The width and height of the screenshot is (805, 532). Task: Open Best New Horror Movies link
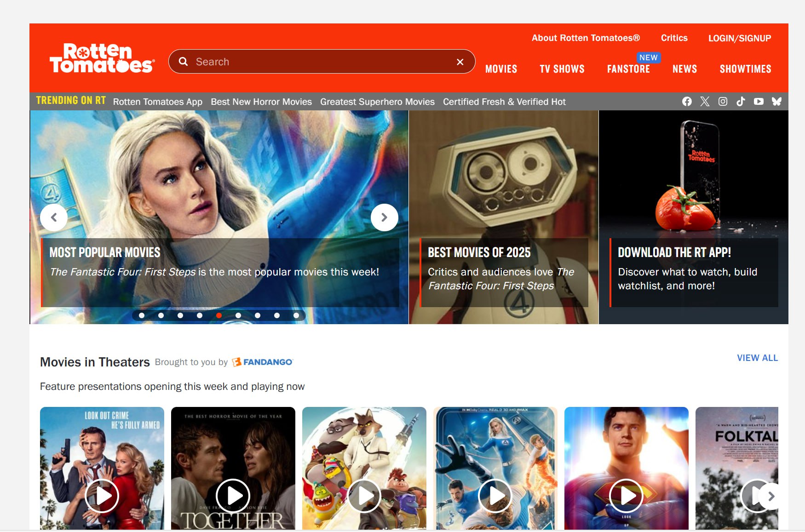(261, 102)
